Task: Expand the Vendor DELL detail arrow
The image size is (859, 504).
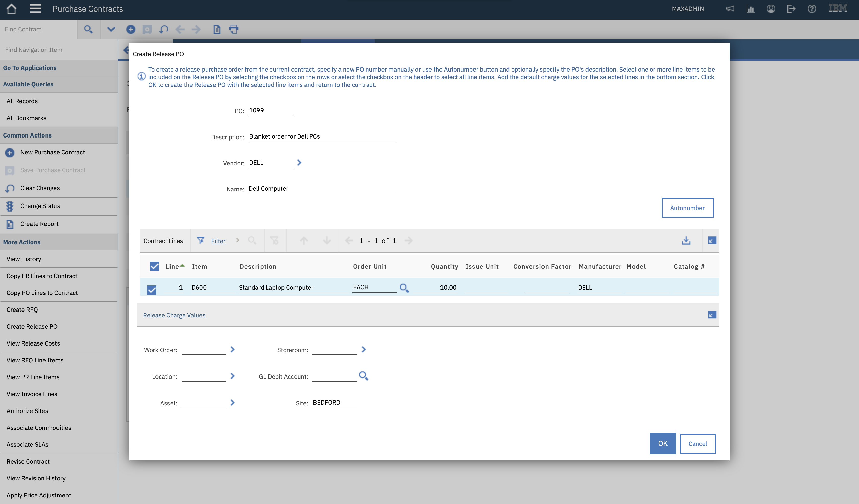Action: 299,163
